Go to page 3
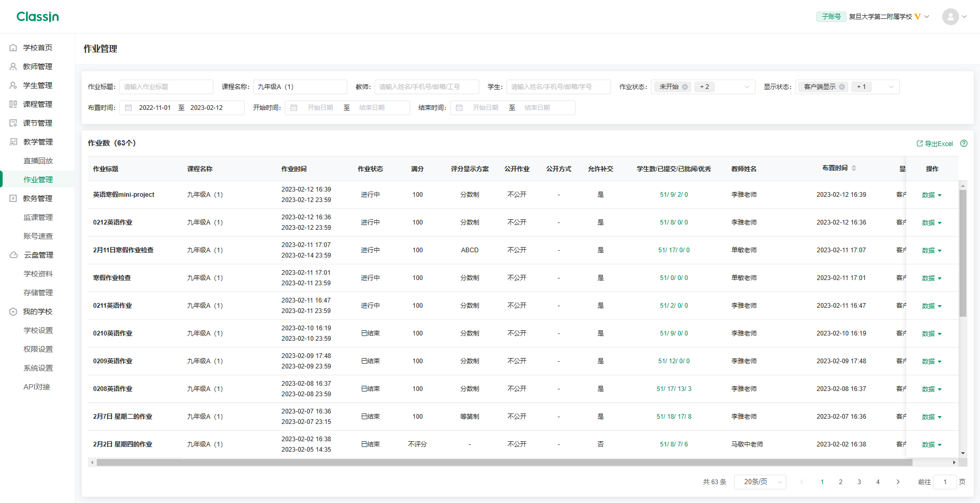980x503 pixels. pos(859,482)
